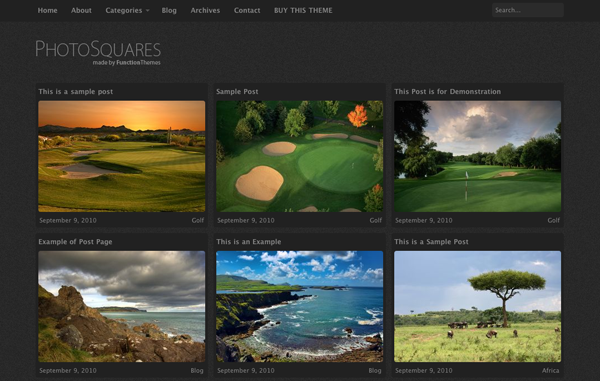
Task: Open the African acacia tree thumbnail
Action: 478,306
